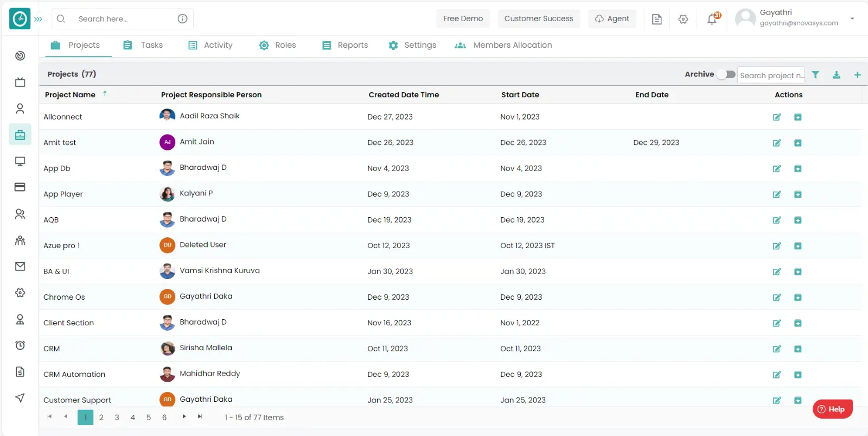868x436 pixels.
Task: Go to page 3 in pagination
Action: point(117,418)
